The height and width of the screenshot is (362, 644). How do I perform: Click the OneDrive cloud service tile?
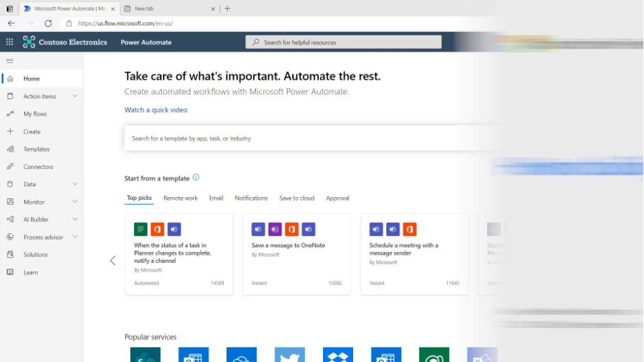click(242, 354)
